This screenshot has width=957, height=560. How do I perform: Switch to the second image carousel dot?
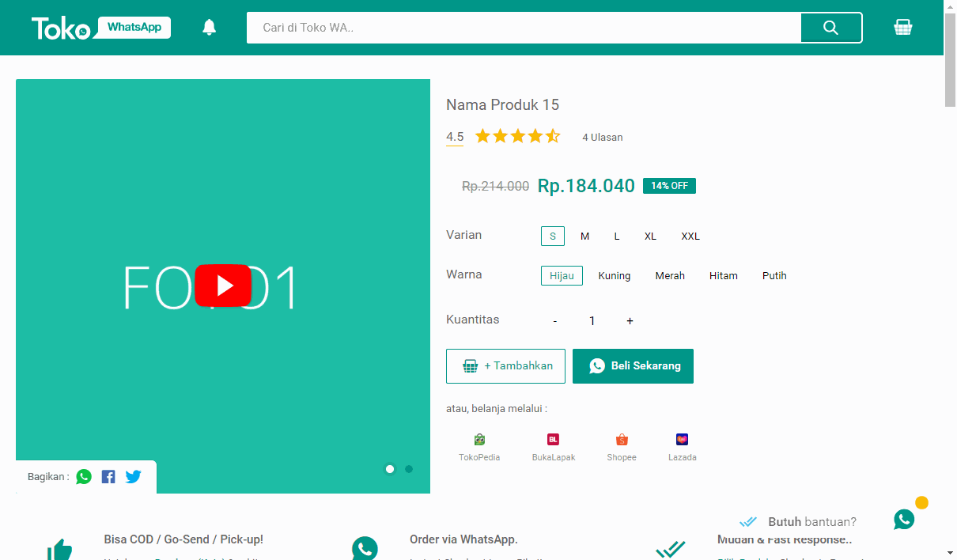(x=408, y=469)
